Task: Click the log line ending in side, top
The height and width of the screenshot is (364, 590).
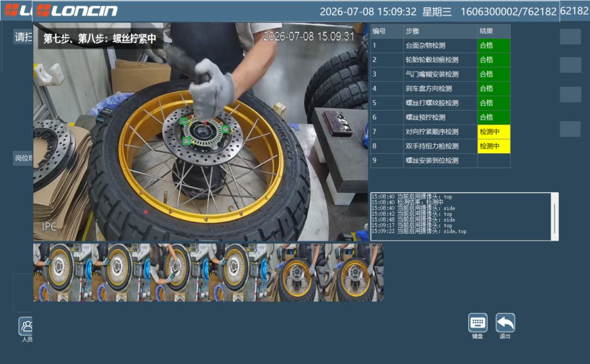Action: point(419,231)
